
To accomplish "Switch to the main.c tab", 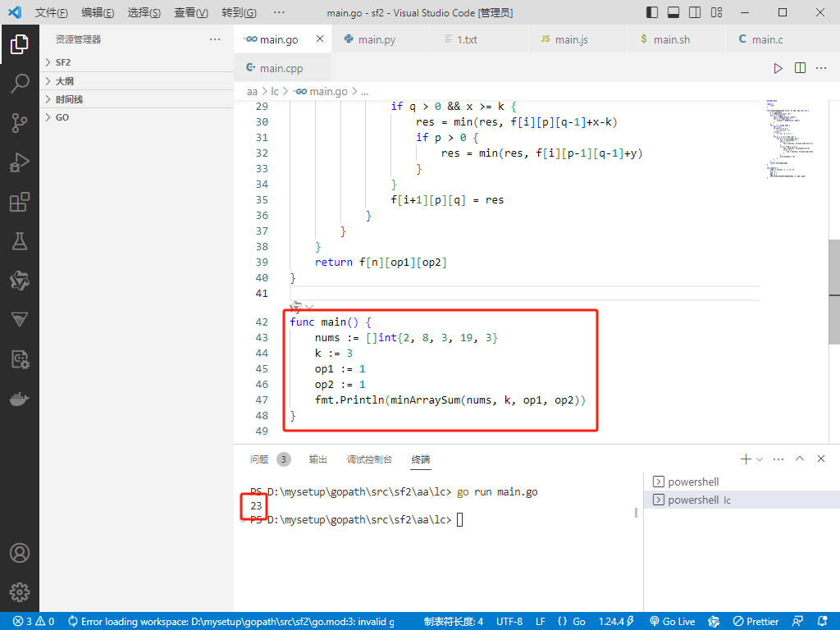I will pyautogui.click(x=774, y=39).
